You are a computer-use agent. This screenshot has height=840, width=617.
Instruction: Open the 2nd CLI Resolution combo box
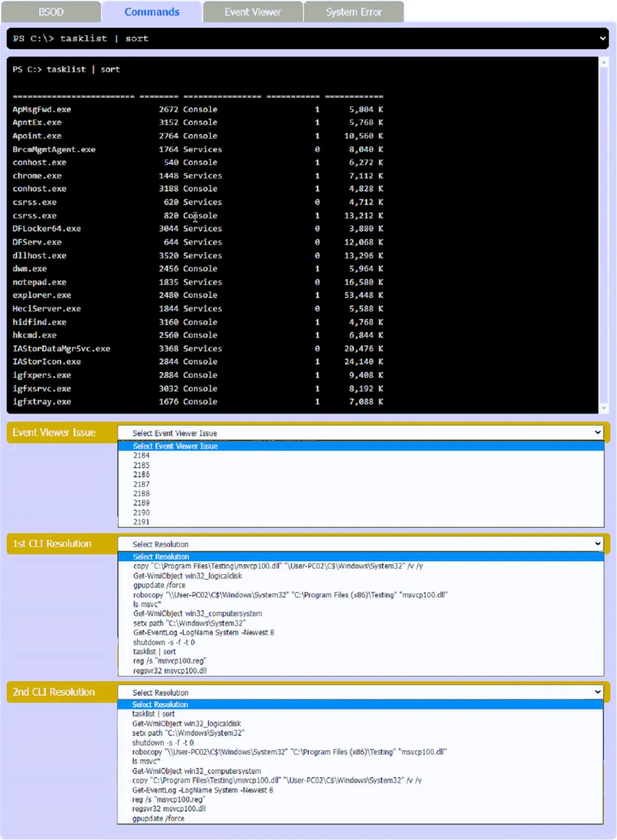coord(361,692)
